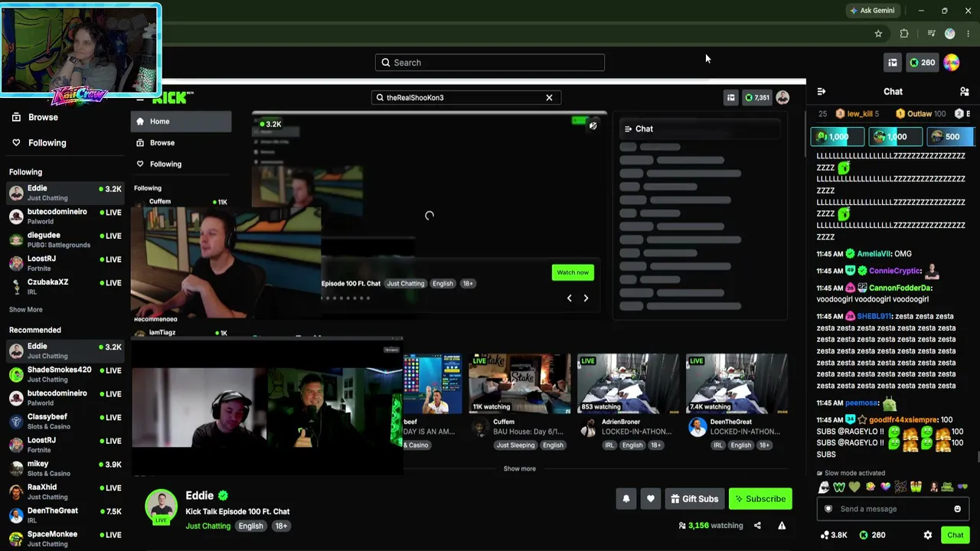Expand Show more under Following list
980x551 pixels.
(x=26, y=310)
